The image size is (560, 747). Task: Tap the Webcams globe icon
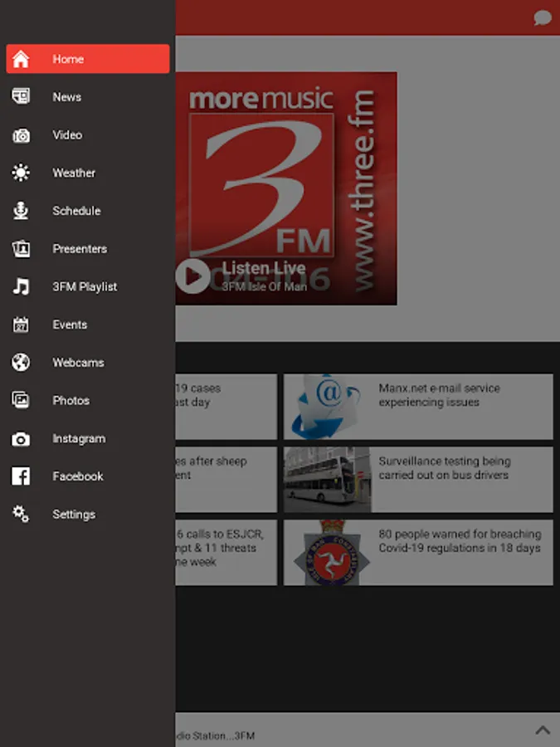coord(21,363)
